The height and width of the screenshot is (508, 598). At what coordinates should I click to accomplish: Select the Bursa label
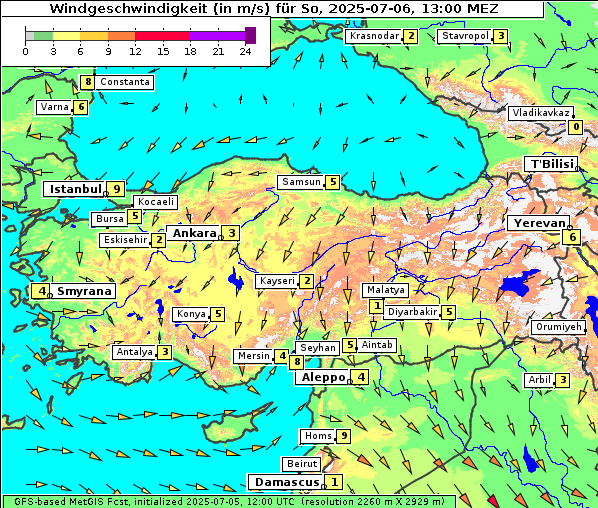coord(110,219)
